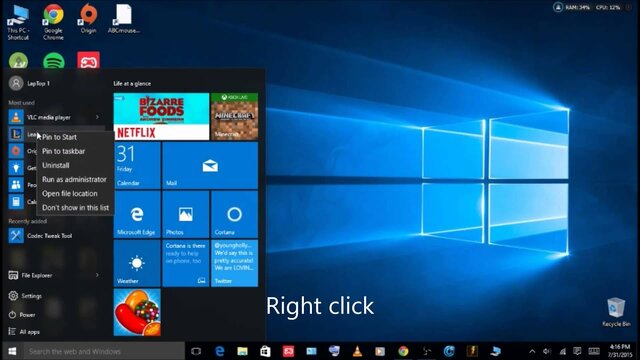Click the Calculator icon in Most used

pyautogui.click(x=16, y=202)
